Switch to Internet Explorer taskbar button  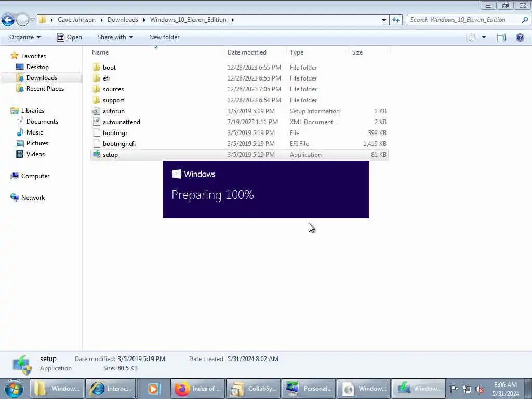[x=111, y=389]
